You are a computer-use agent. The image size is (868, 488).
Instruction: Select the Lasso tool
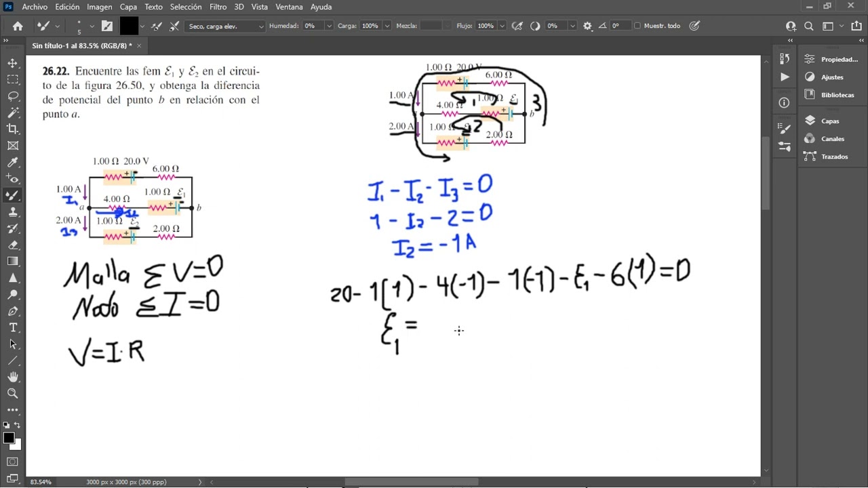pyautogui.click(x=12, y=96)
